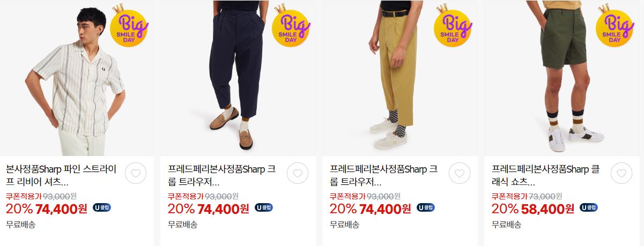
Task: Toggle wishlist heart on striped revere shirt
Action: click(x=136, y=173)
